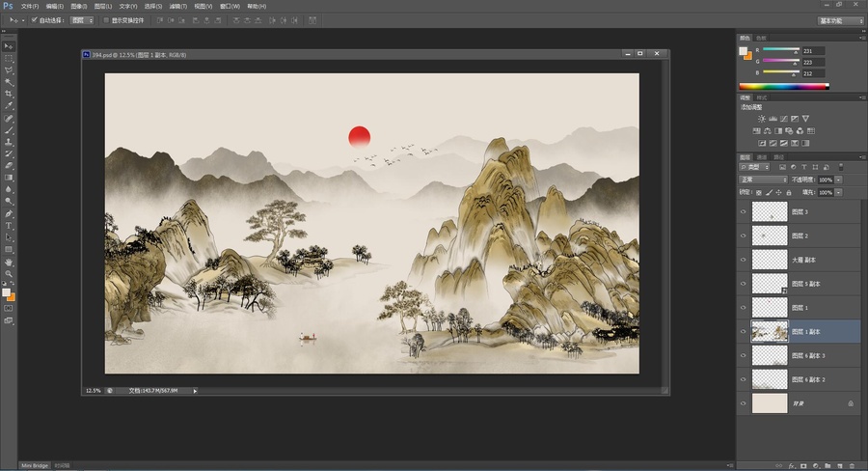Open the layer Fill dropdown arrow
The width and height of the screenshot is (868, 471).
(839, 192)
